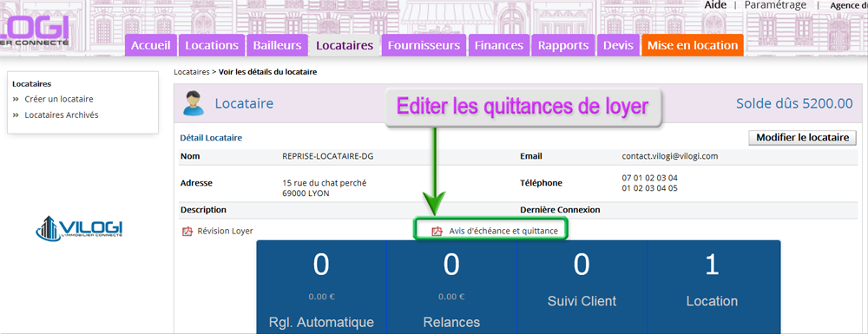Viewport: 868px width, 334px height.
Task: Select the Locataires tab
Action: pyautogui.click(x=345, y=45)
